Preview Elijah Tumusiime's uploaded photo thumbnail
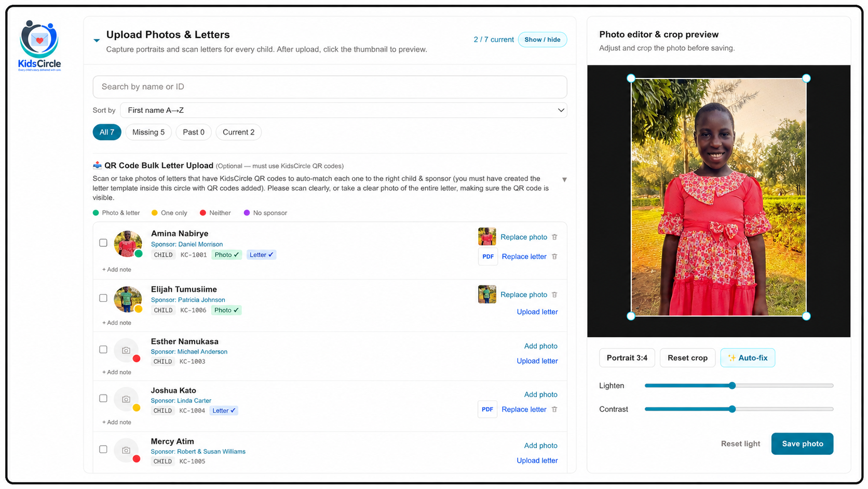Screen dimensions: 868x489 [487, 294]
